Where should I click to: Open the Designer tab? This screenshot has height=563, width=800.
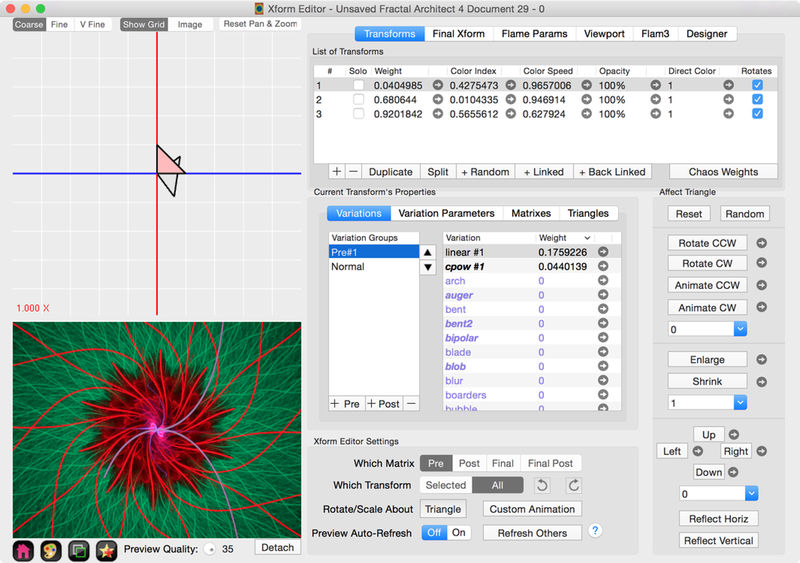[x=707, y=34]
